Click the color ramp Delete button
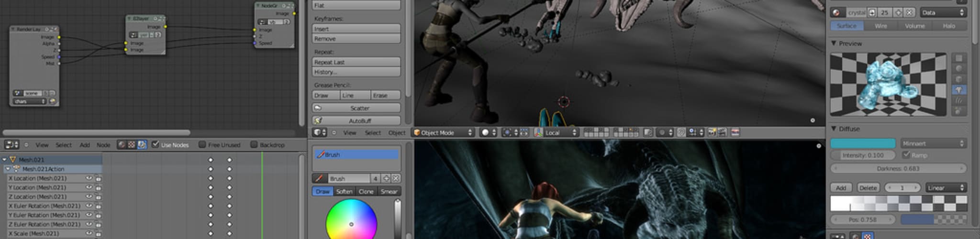This screenshot has width=980, height=239. [x=868, y=187]
